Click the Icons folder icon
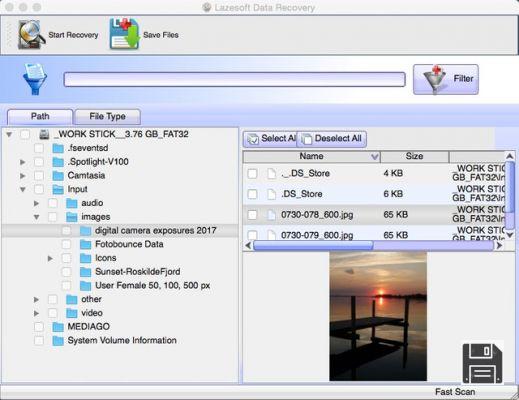 point(86,258)
